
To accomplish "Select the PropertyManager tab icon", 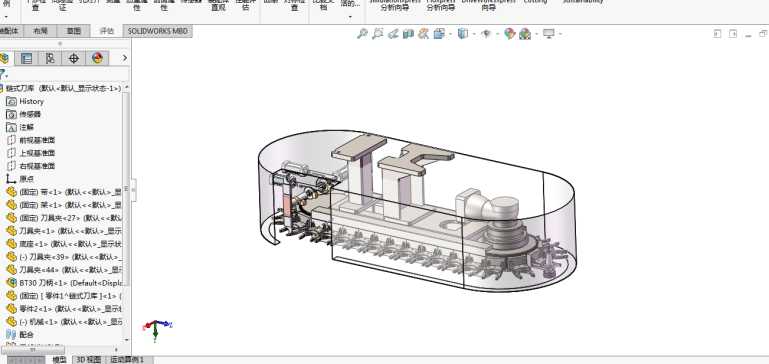I will [x=26, y=58].
